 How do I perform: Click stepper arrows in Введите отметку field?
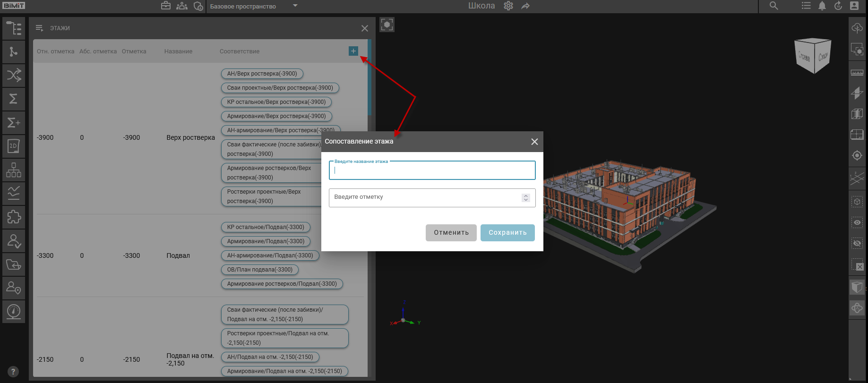(x=525, y=198)
